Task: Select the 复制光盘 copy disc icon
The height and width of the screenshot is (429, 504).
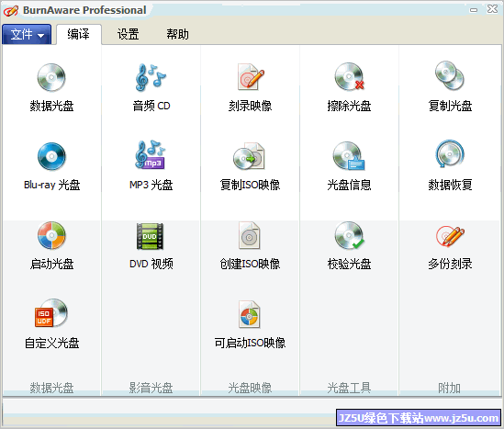Action: [x=450, y=76]
